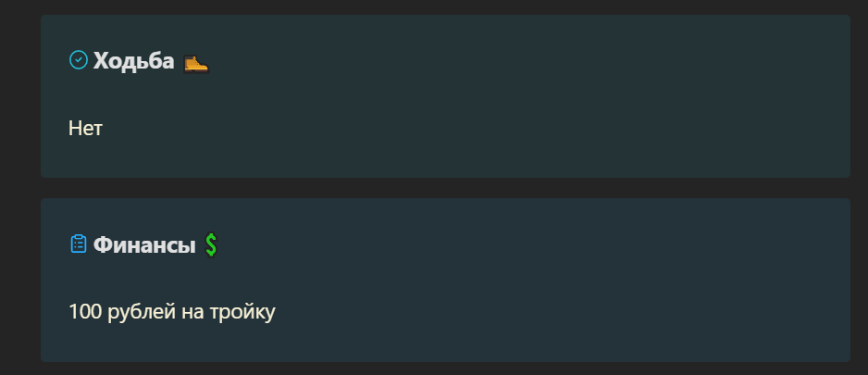This screenshot has height=375, width=868.
Task: Open the Ходьба card heading
Action: coord(133,60)
